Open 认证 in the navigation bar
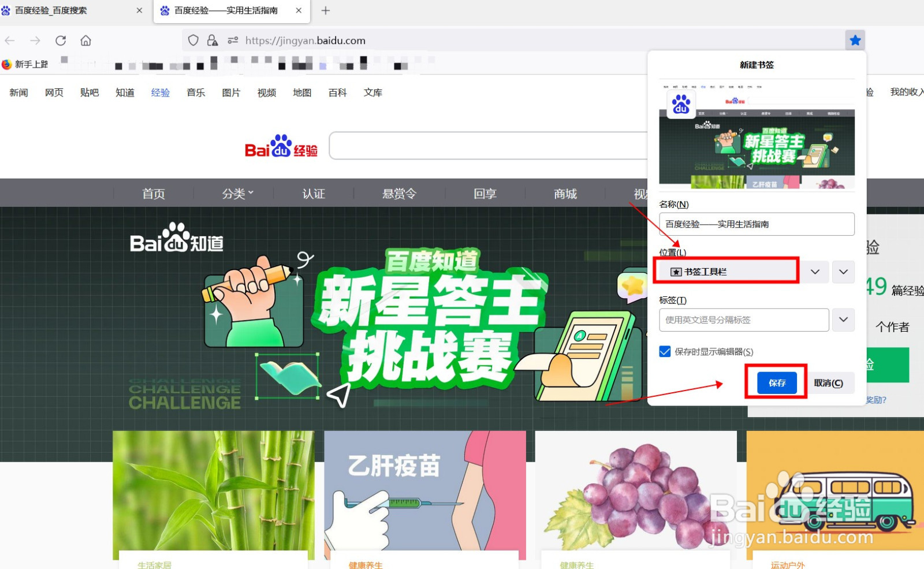 pos(314,194)
